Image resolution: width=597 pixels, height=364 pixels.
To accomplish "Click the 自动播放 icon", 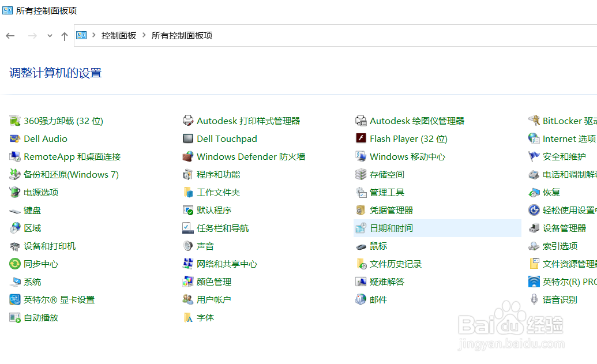I will coord(15,317).
